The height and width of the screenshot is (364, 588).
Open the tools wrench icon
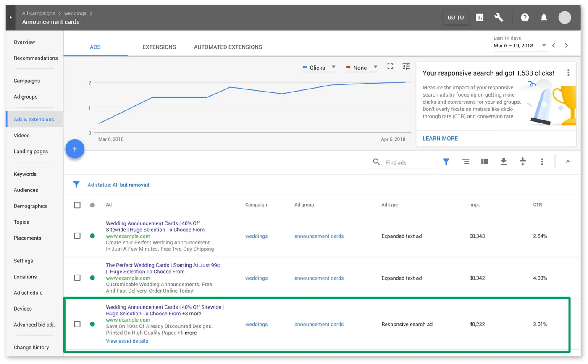[x=499, y=18]
